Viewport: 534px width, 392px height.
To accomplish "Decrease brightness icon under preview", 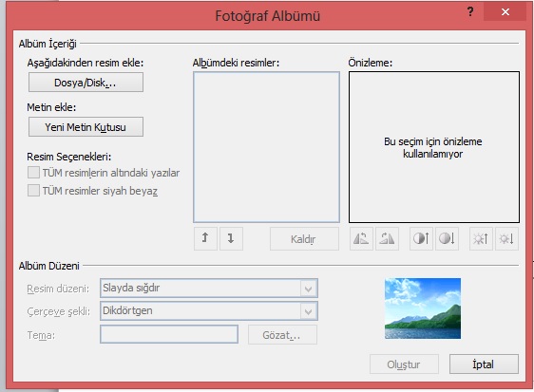I will [x=506, y=238].
